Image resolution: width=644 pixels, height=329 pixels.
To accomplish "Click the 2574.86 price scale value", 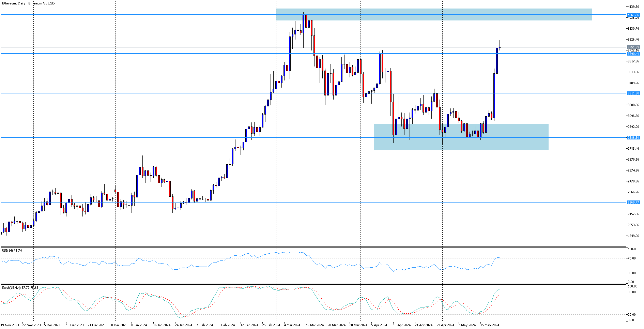I will [x=633, y=170].
